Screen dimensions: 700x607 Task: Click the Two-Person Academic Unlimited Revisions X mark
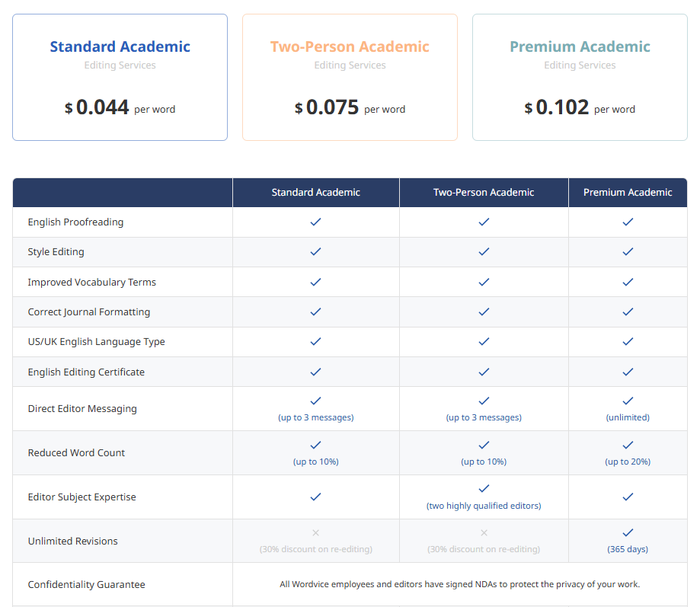[x=484, y=533]
